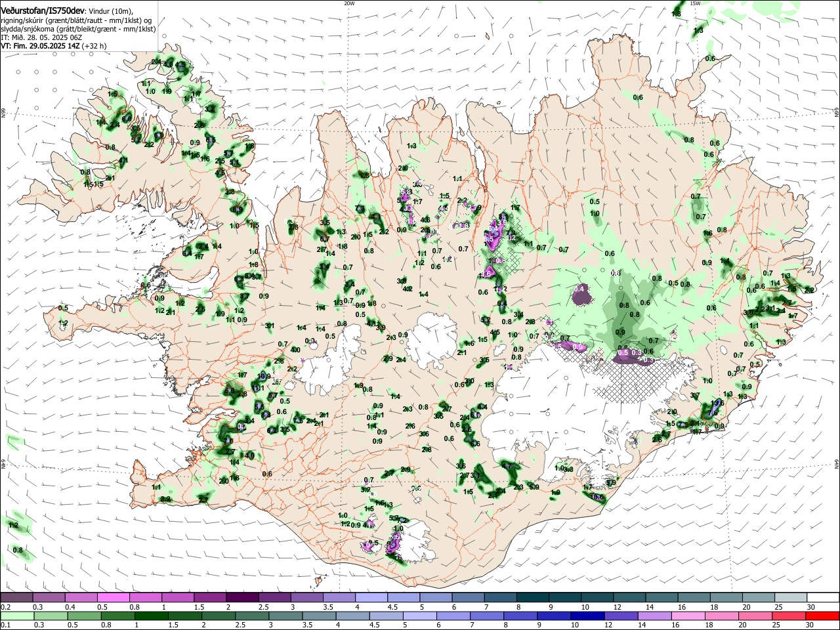The width and height of the screenshot is (840, 630).
Task: Click the pale green rain swatch for 0.1–0.3 mm
Action: (16, 616)
